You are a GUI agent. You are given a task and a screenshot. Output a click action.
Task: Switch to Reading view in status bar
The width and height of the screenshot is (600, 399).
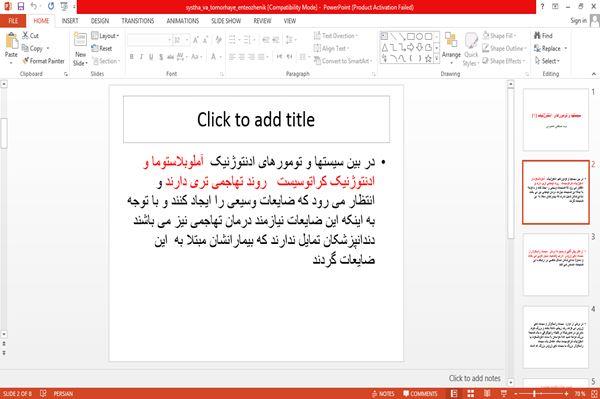[487, 394]
